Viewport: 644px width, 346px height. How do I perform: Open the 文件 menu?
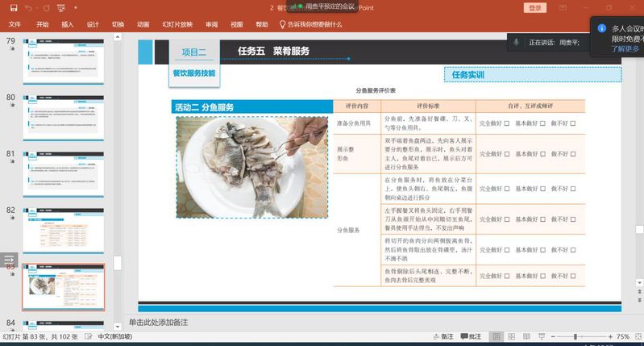[x=15, y=24]
